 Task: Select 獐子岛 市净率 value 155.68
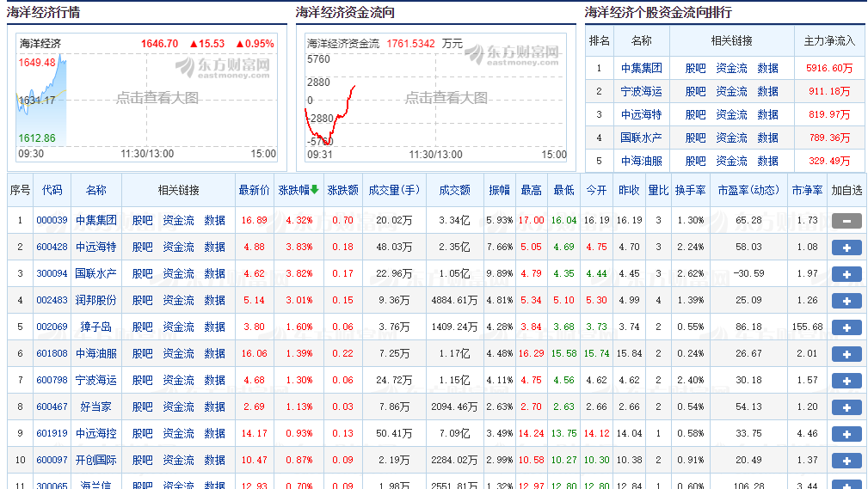click(807, 327)
